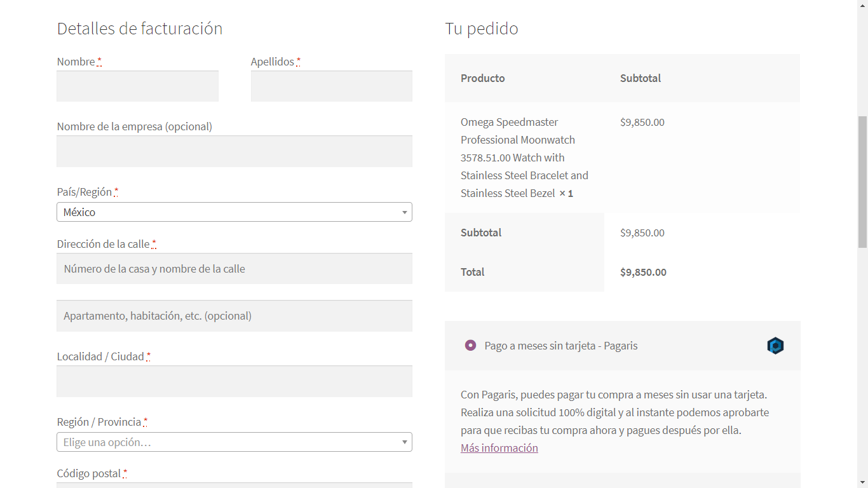Click the 'Código postal' label
The width and height of the screenshot is (868, 488).
(89, 473)
